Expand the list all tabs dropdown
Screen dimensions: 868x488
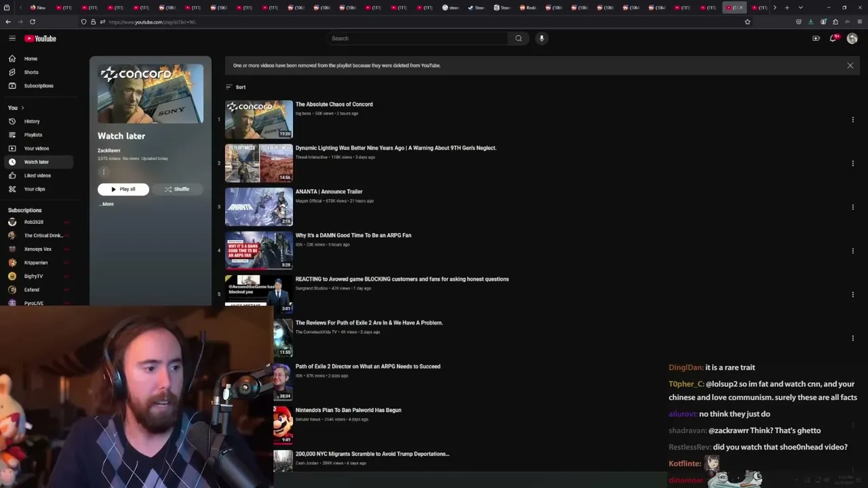point(801,7)
